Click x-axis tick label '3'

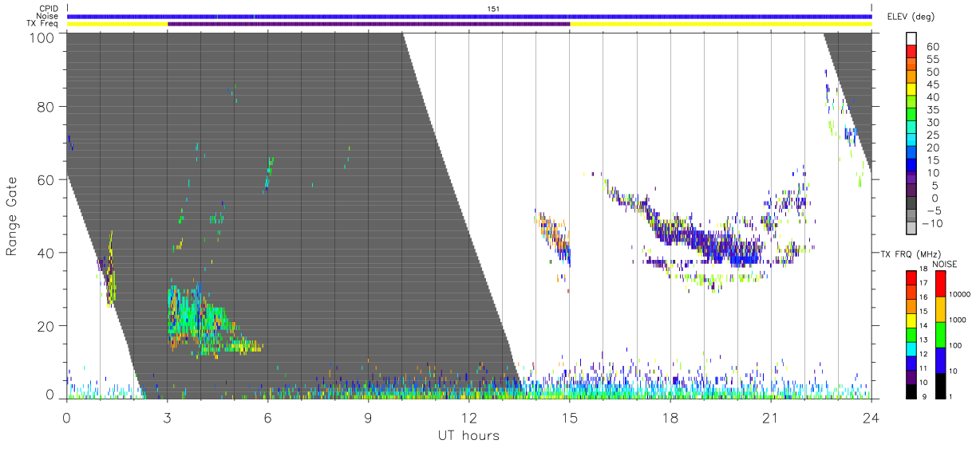pyautogui.click(x=167, y=417)
